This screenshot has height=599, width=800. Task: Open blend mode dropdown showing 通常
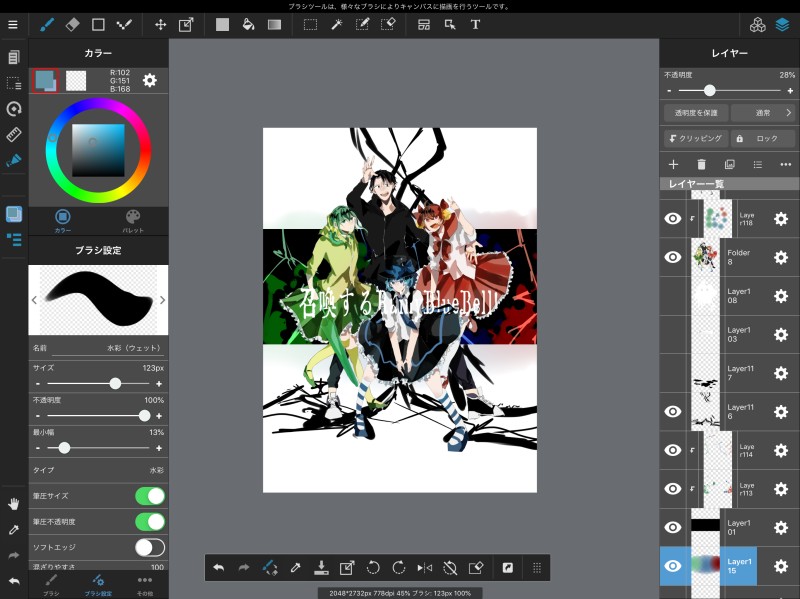(763, 113)
